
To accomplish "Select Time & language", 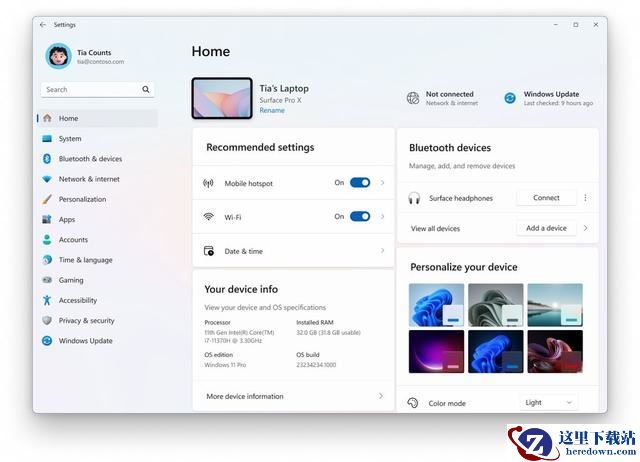I will tap(85, 260).
